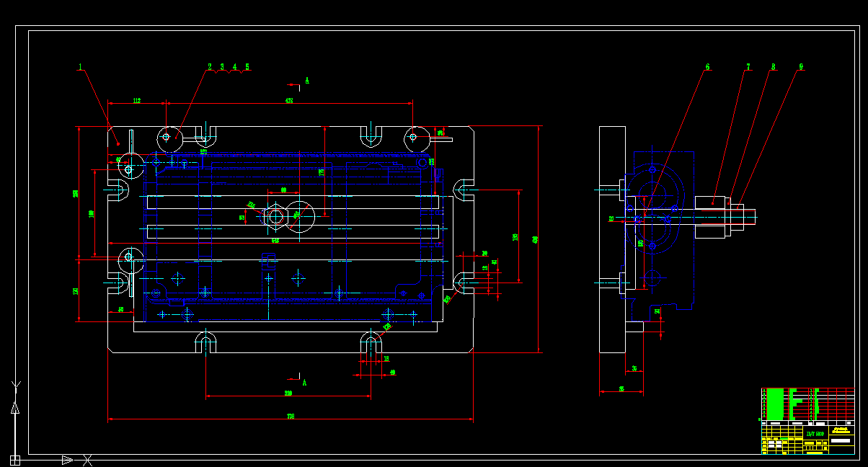Select the 120 vertical dimension on the left
Image resolution: width=868 pixels, height=467 pixels.
[76, 290]
